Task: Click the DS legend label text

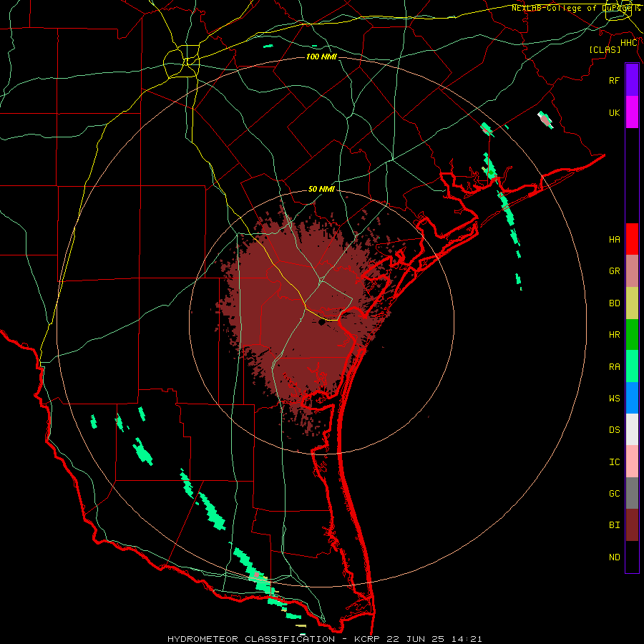Action: point(615,430)
